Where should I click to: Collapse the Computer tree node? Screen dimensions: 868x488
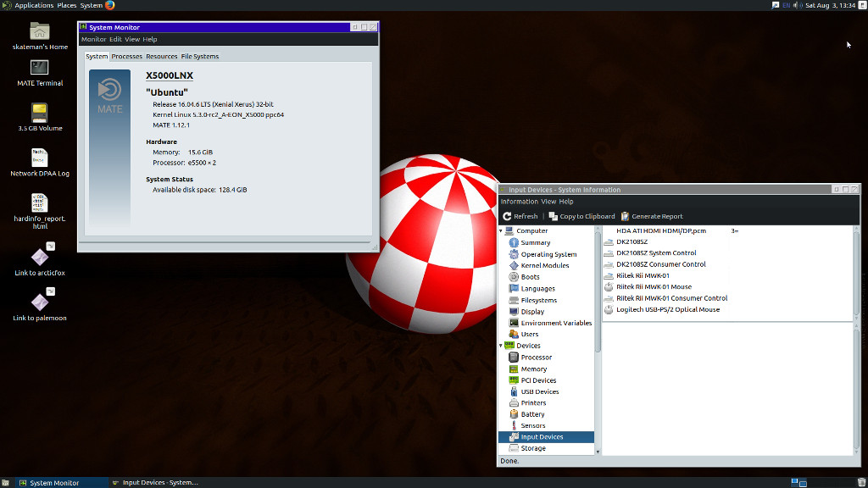(501, 231)
